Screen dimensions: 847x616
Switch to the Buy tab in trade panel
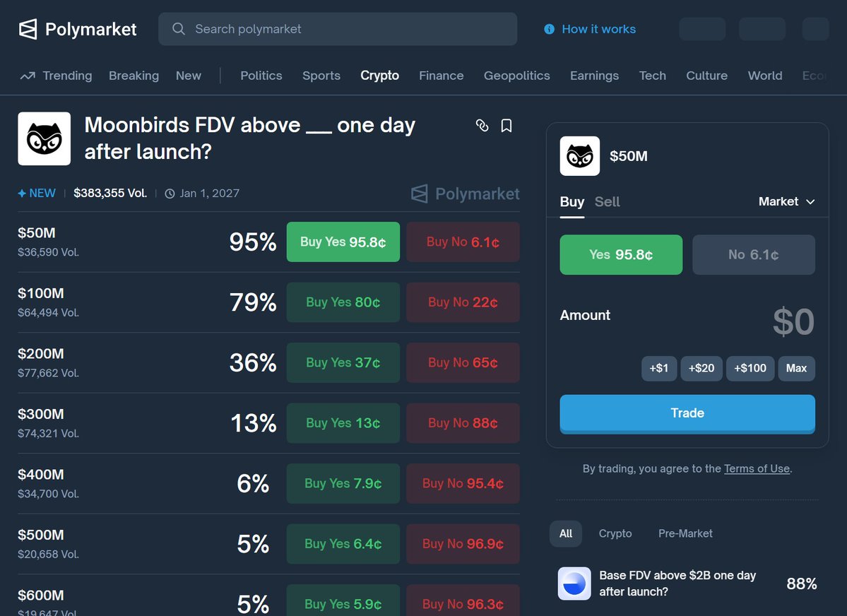[572, 202]
